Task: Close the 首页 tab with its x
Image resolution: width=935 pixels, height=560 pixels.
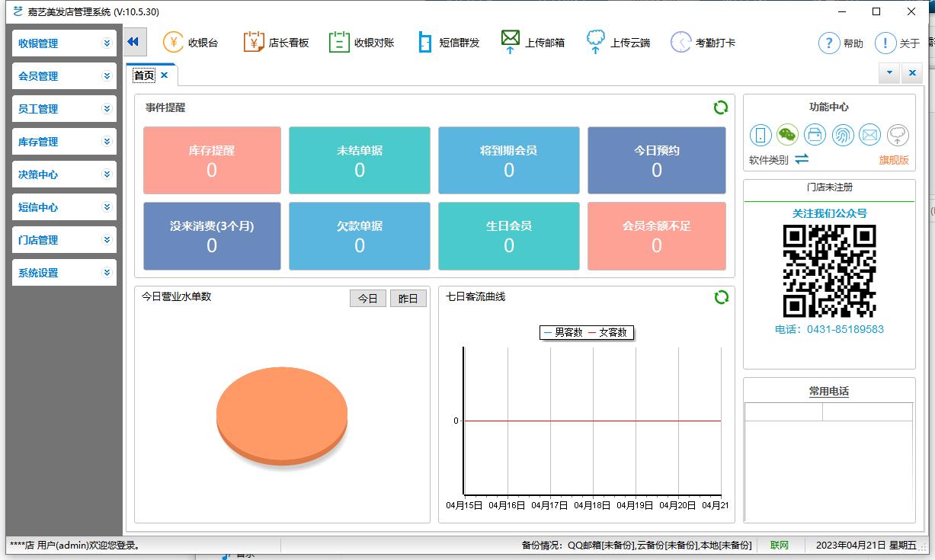Action: click(x=165, y=75)
